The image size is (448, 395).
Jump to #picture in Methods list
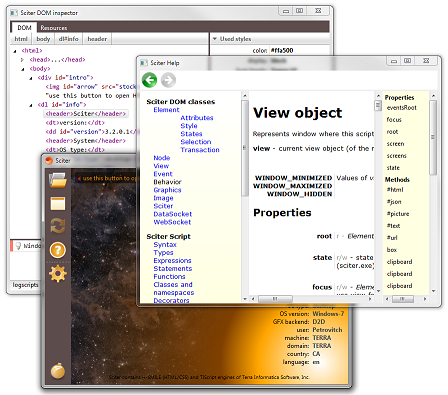[398, 214]
